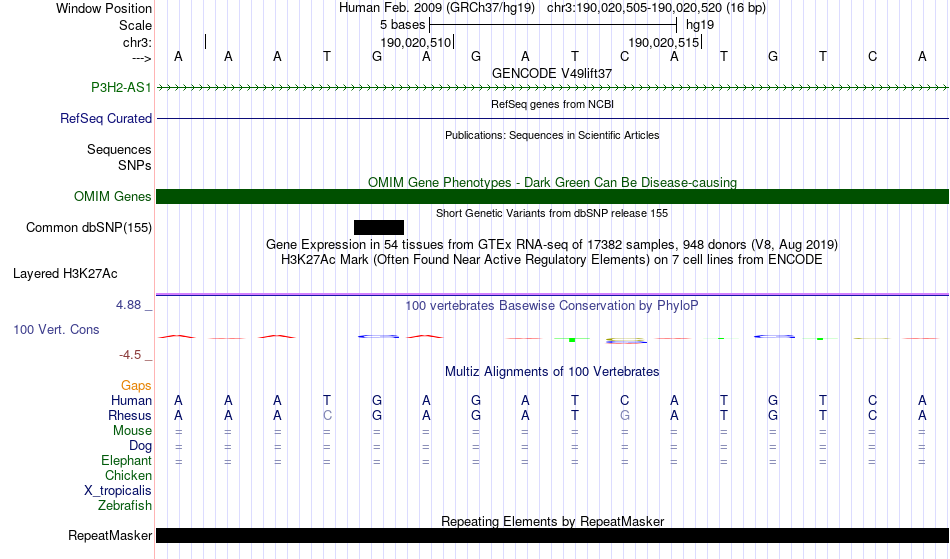Click OMIM Gene Phenotypes track title
This screenshot has width=950, height=559.
[x=553, y=182]
